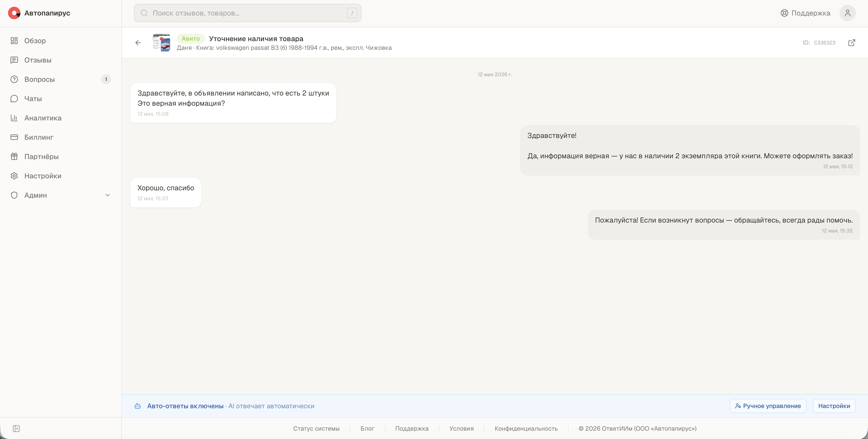
Task: Open the user profile avatar
Action: pyautogui.click(x=847, y=13)
